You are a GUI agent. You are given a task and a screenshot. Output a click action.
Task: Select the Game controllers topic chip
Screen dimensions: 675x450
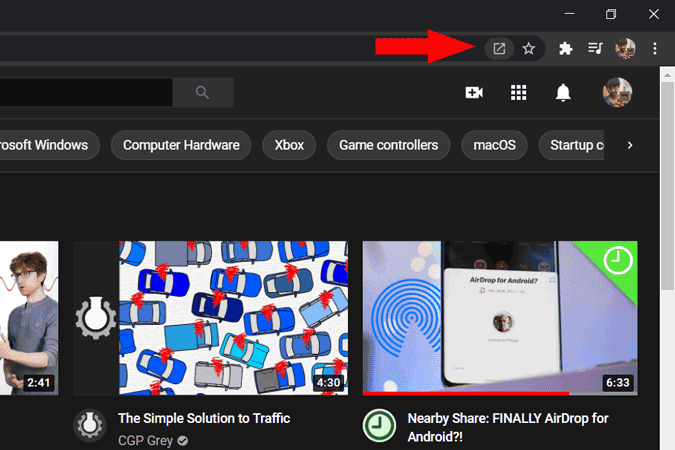tap(389, 145)
